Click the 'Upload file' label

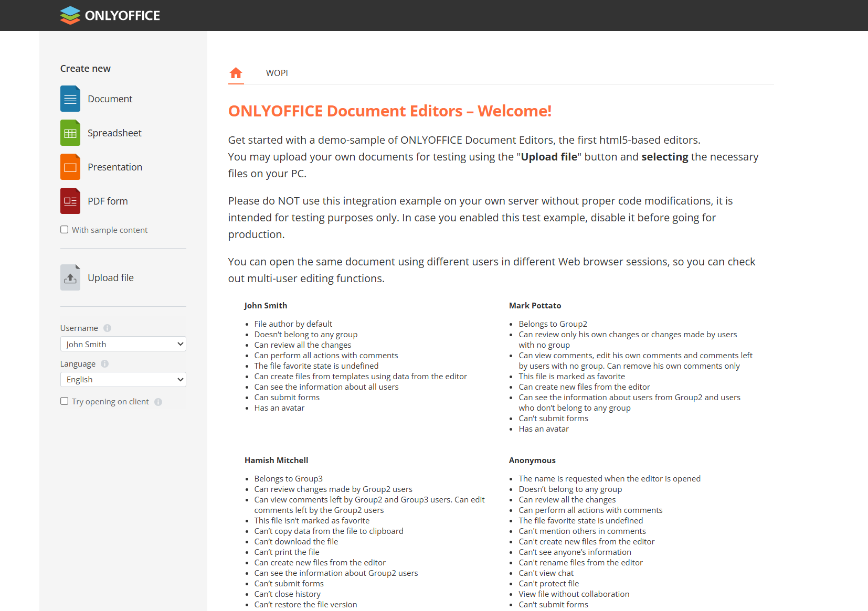[x=111, y=277]
